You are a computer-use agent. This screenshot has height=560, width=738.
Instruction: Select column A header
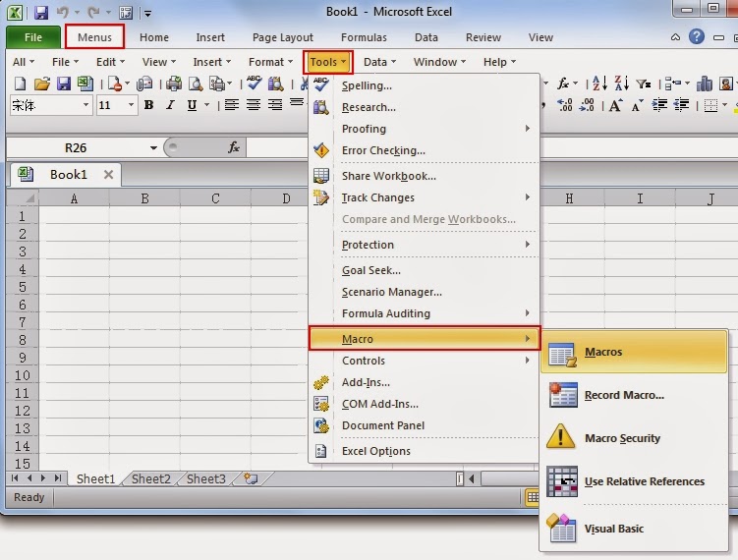pos(74,198)
